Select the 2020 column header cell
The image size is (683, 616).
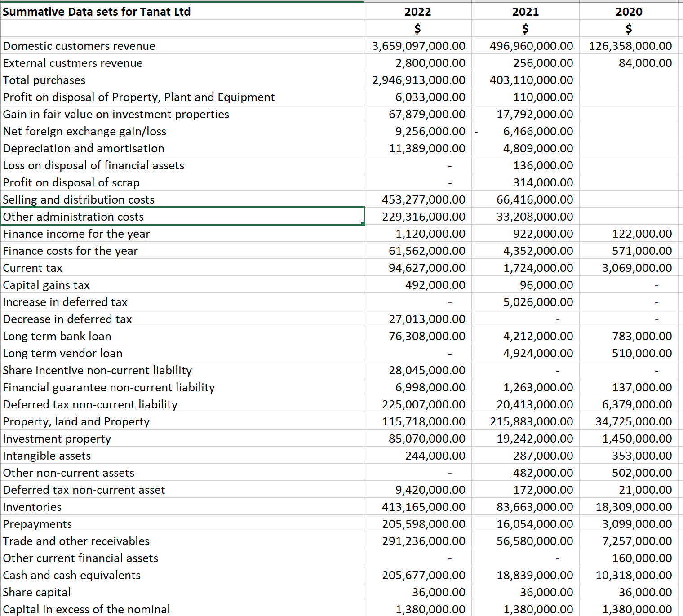point(629,12)
